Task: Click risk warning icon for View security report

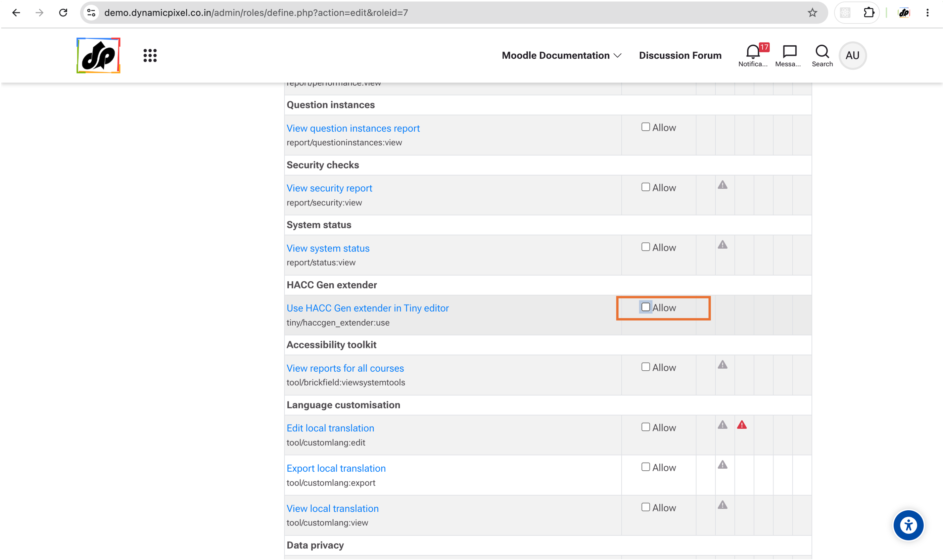Action: click(x=722, y=185)
